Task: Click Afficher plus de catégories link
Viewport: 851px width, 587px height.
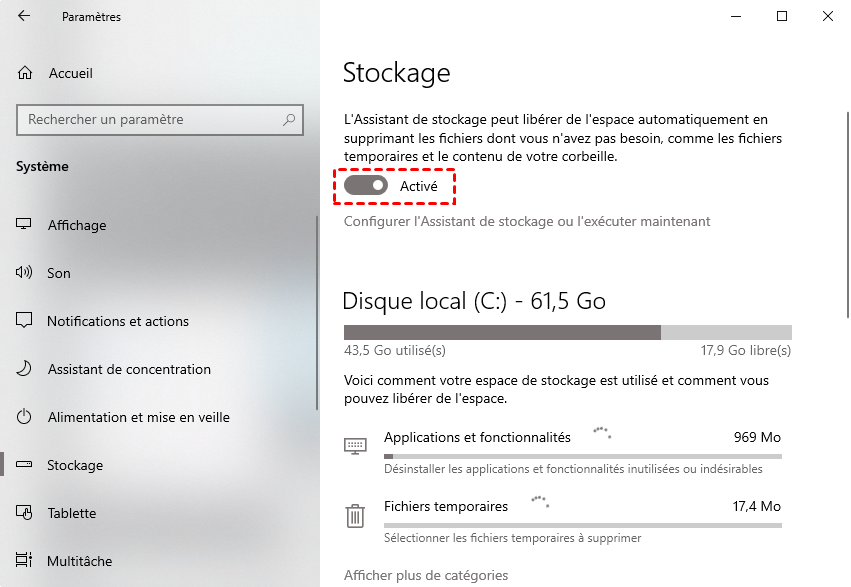Action: (x=426, y=575)
